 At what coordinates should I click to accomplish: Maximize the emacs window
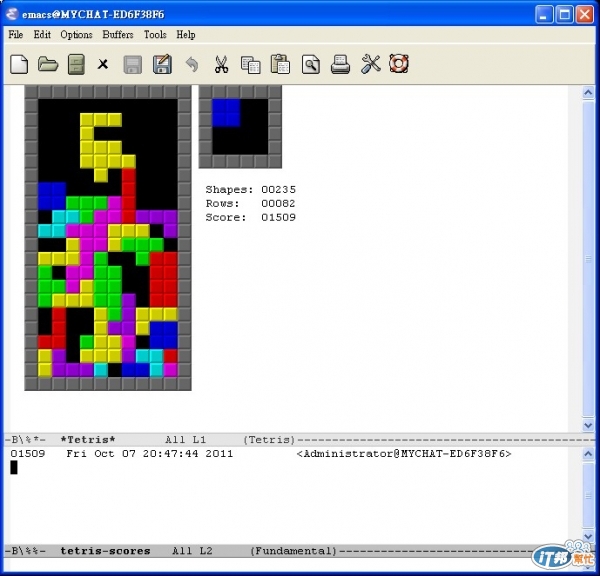pos(564,15)
